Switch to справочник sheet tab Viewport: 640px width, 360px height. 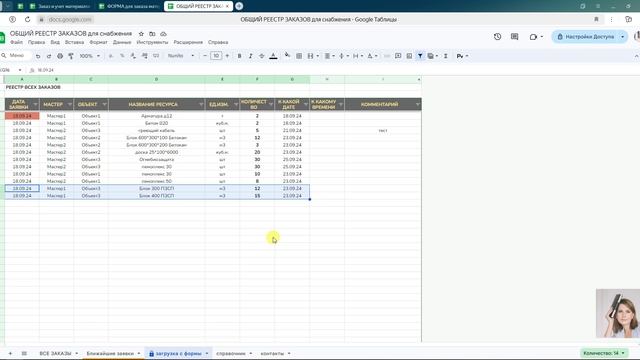pyautogui.click(x=231, y=353)
